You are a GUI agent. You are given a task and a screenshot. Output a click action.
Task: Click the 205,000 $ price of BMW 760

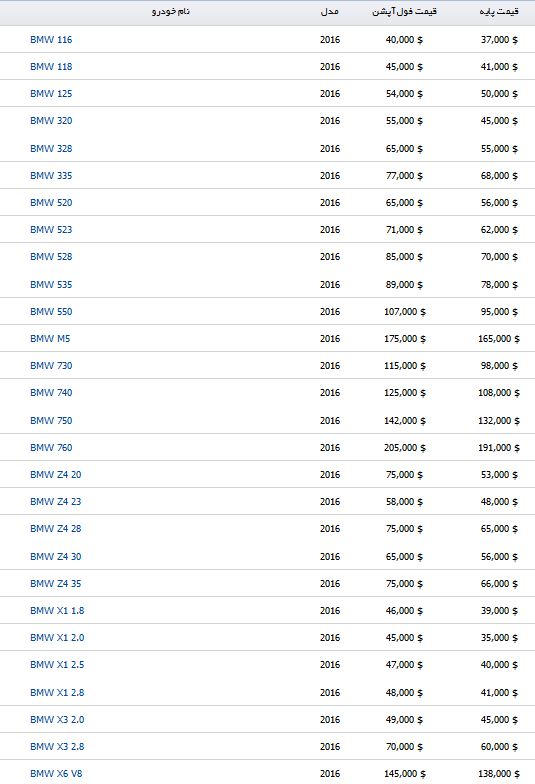(404, 448)
